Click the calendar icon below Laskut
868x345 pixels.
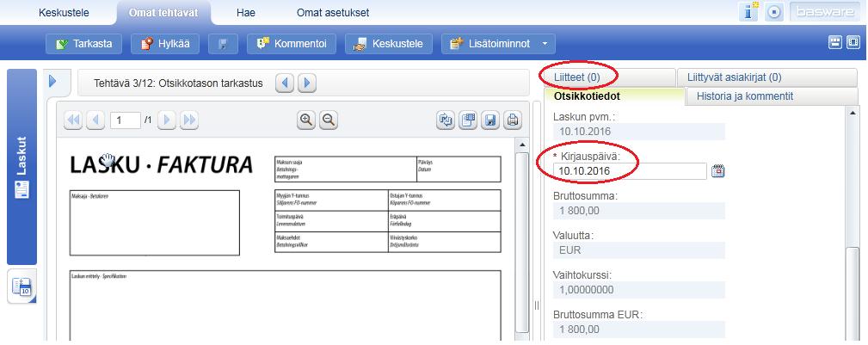tap(22, 286)
